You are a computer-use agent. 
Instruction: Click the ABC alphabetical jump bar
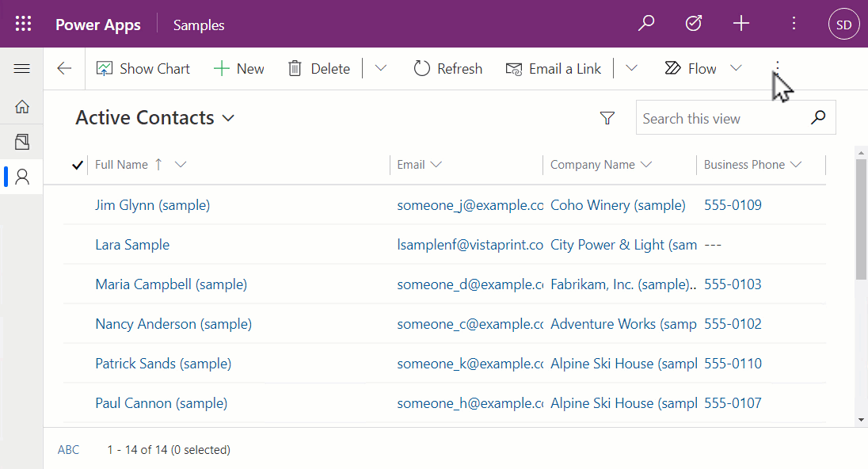click(x=69, y=450)
